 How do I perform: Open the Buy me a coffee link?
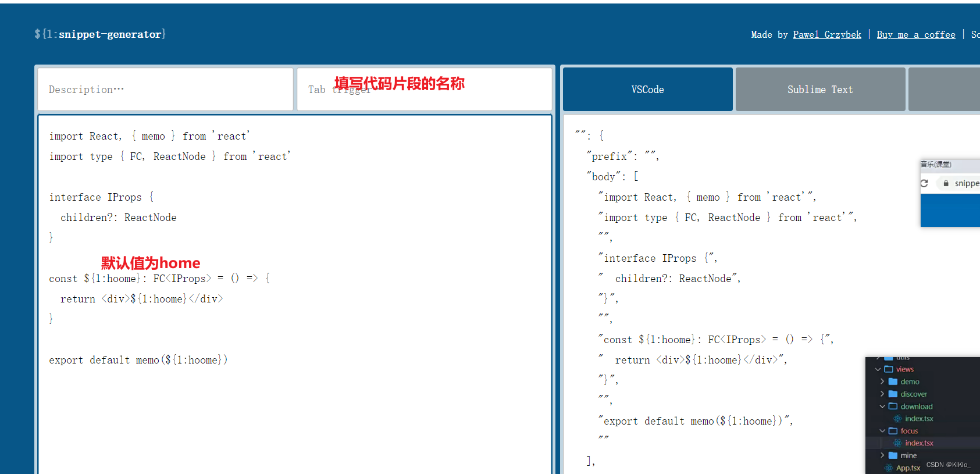pyautogui.click(x=916, y=35)
